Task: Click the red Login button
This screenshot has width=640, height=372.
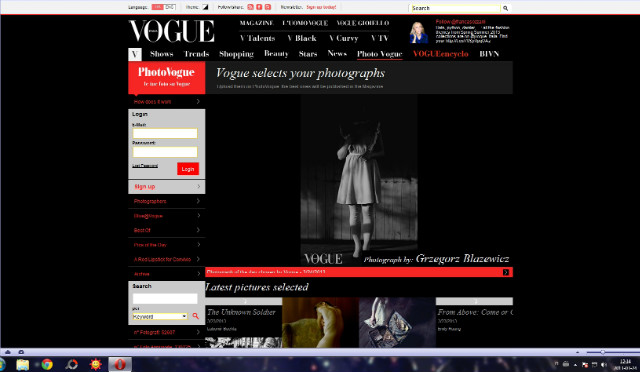Action: pyautogui.click(x=188, y=169)
